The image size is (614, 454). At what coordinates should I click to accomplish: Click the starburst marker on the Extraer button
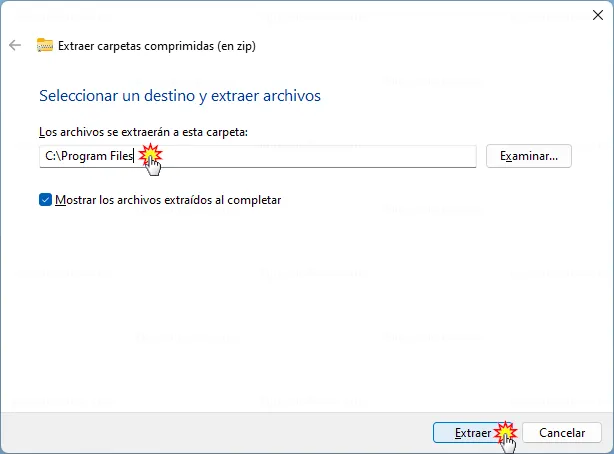(x=505, y=431)
